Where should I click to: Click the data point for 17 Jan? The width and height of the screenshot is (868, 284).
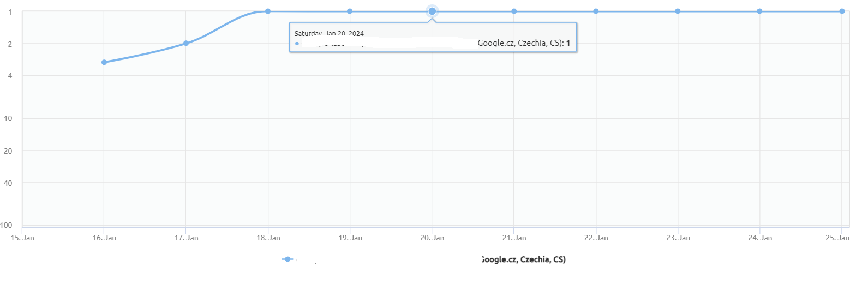coord(186,43)
